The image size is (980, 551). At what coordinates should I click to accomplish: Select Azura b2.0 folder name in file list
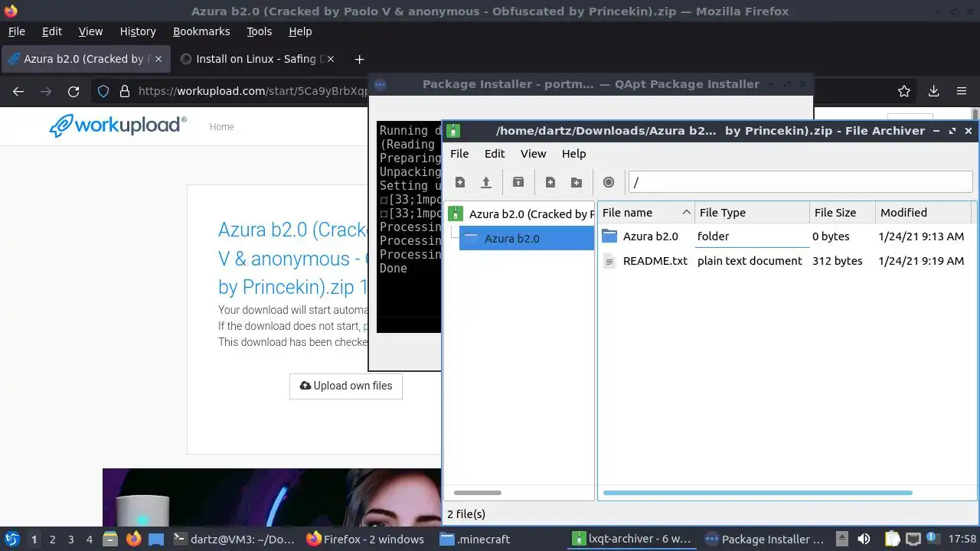(651, 236)
